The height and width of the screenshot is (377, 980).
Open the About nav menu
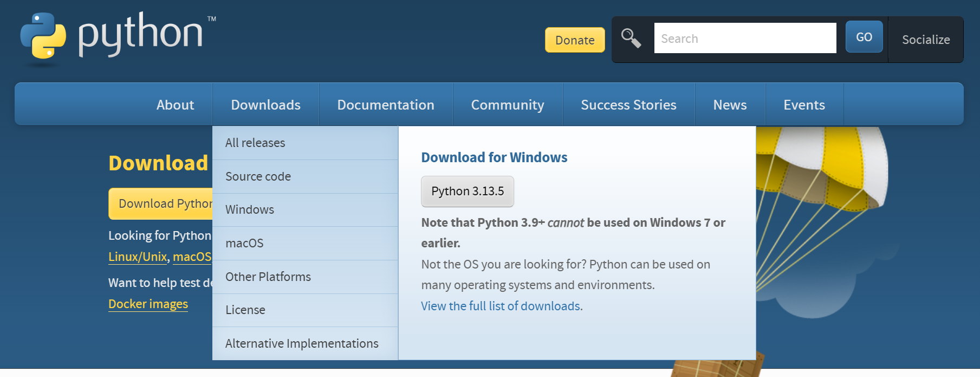(x=175, y=105)
